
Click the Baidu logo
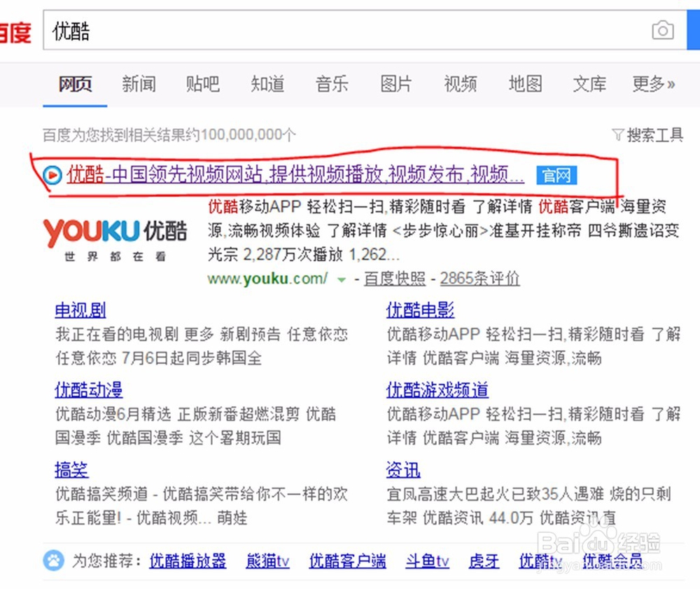(15, 33)
